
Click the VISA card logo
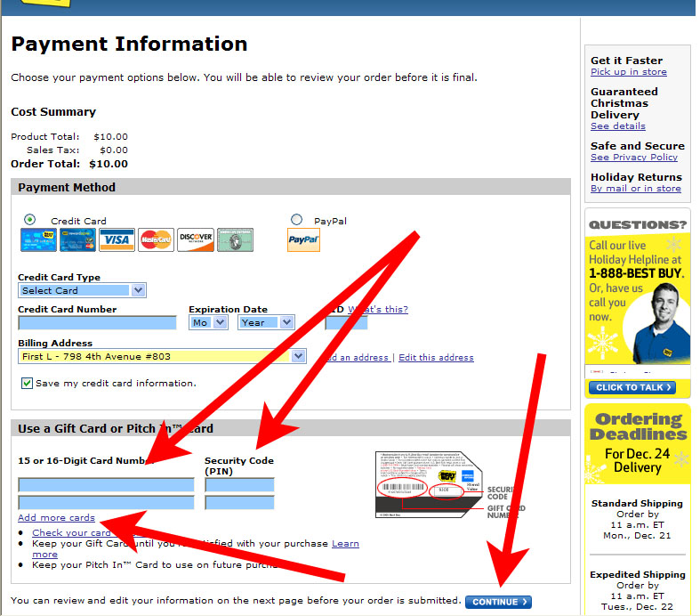point(117,239)
